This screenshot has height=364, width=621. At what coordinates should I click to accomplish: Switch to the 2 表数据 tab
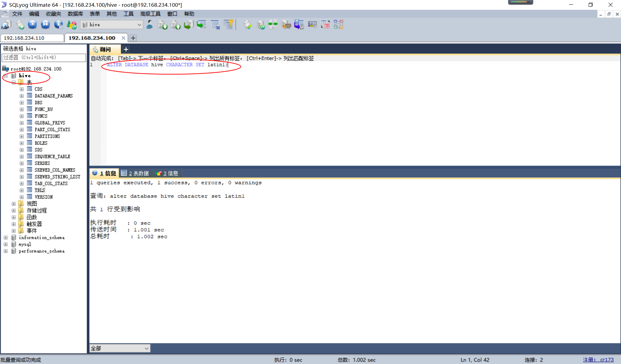[x=136, y=173]
